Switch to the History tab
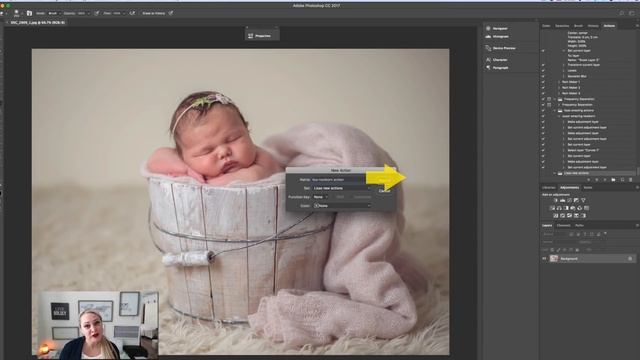640x360 pixels. 593,26
